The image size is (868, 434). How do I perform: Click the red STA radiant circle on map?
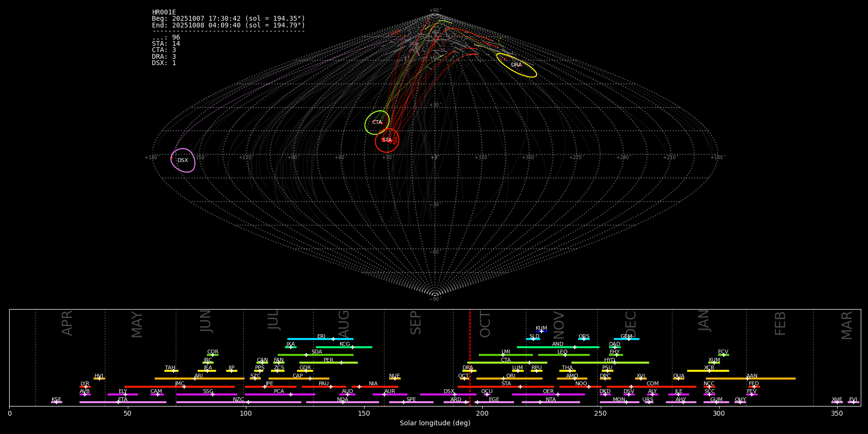point(387,140)
